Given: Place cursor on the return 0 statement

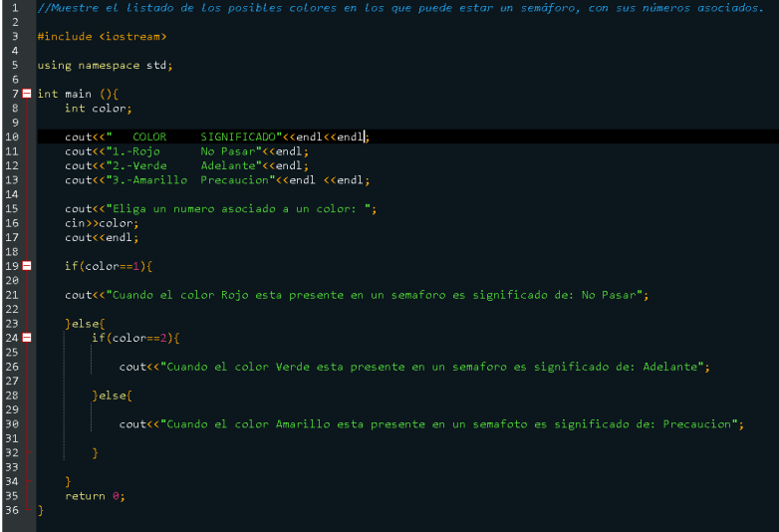Looking at the screenshot, I should [95, 495].
